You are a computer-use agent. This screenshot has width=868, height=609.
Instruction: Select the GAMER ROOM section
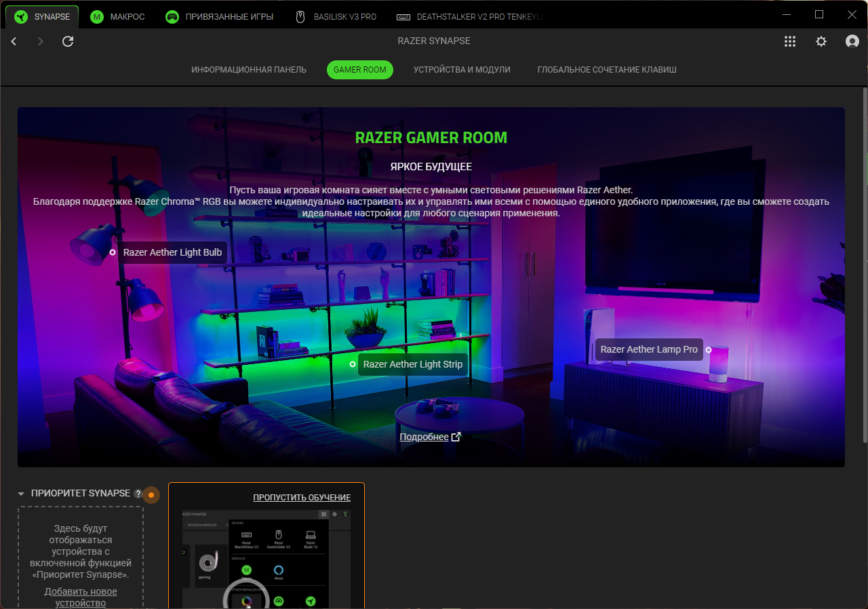point(360,70)
